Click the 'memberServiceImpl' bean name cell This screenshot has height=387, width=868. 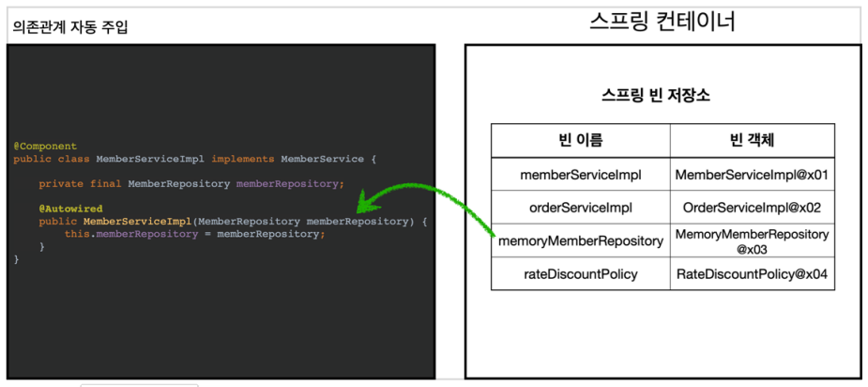tap(581, 174)
